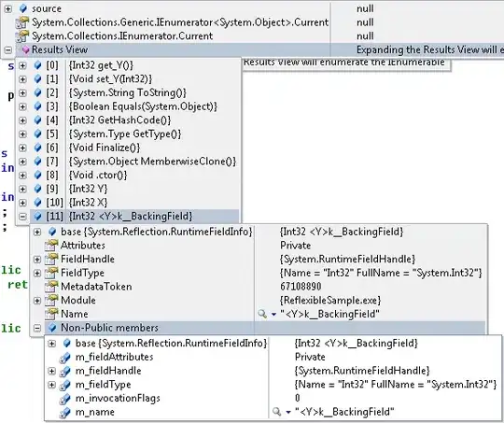Click the m_fieldAttributes field icon

65,358
